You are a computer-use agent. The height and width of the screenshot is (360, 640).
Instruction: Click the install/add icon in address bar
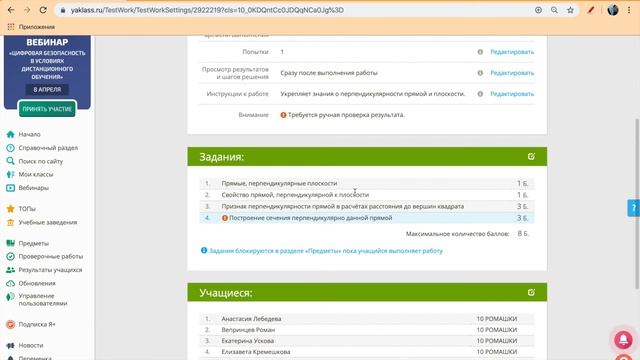pyautogui.click(x=538, y=10)
